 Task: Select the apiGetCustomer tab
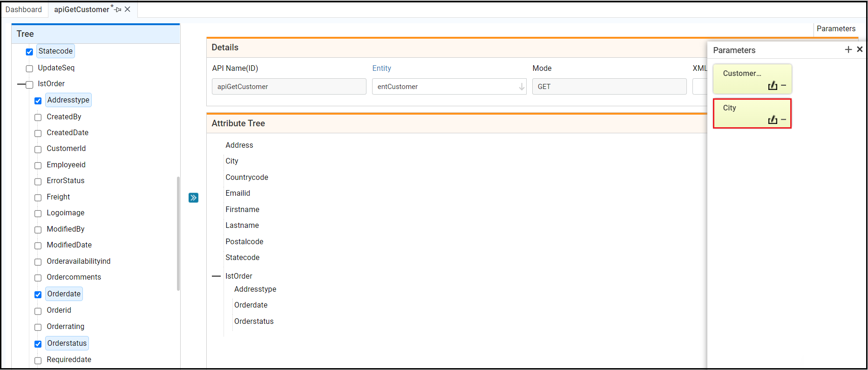click(x=81, y=9)
